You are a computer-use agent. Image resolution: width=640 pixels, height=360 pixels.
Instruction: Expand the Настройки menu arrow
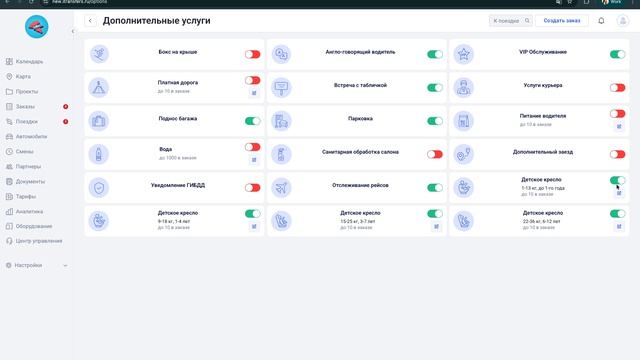click(65, 266)
